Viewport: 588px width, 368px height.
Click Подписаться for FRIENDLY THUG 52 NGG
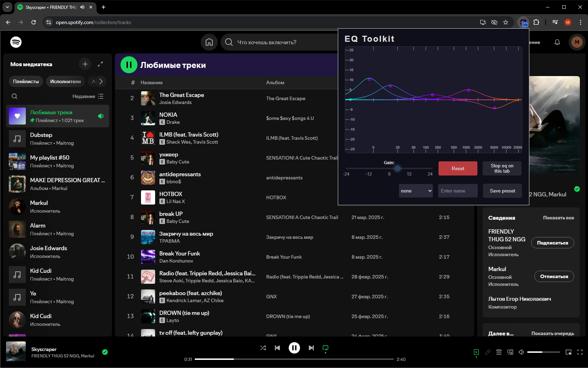[553, 243]
